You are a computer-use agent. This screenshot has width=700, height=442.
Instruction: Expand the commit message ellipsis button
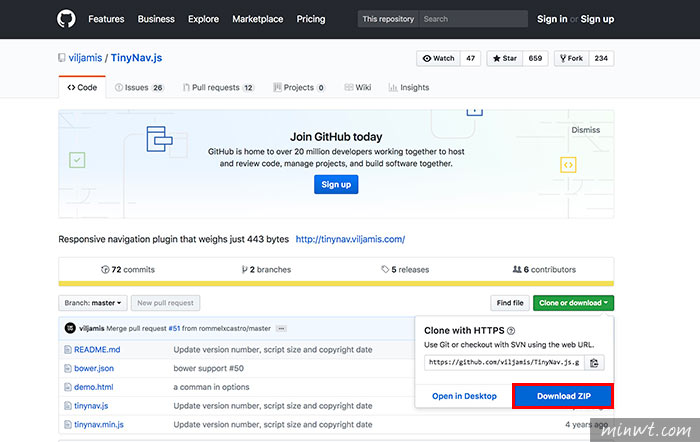(x=281, y=329)
